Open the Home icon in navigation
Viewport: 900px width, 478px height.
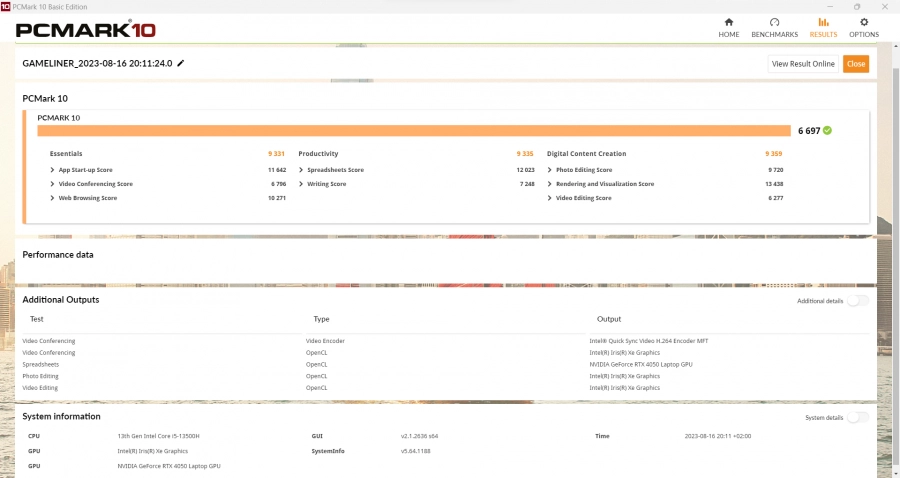pyautogui.click(x=728, y=22)
